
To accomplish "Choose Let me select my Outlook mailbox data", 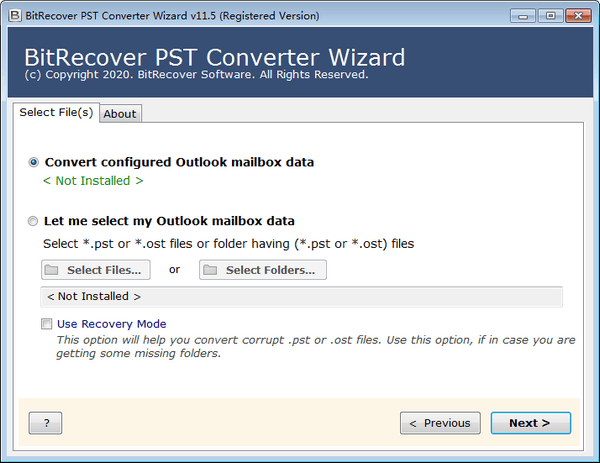I will pyautogui.click(x=35, y=221).
